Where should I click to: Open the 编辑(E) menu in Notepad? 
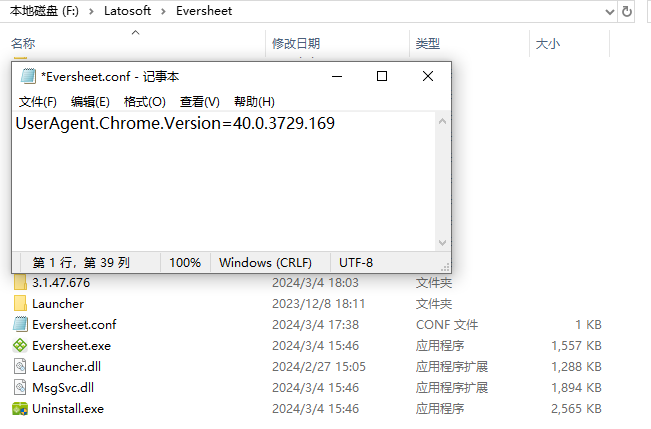pos(90,102)
